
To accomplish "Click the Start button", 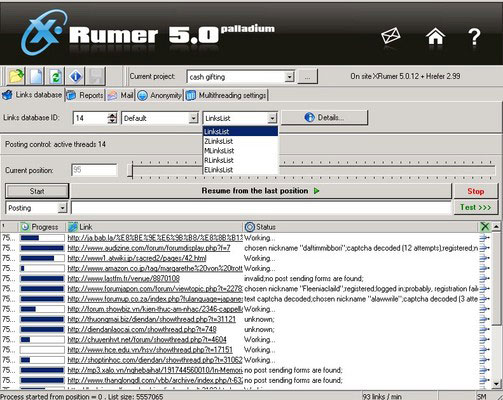I will (37, 191).
